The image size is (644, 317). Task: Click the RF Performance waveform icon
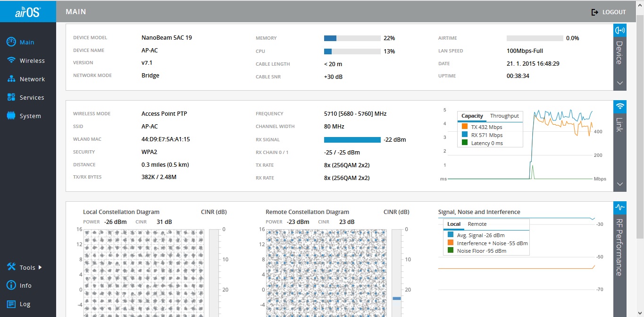619,207
